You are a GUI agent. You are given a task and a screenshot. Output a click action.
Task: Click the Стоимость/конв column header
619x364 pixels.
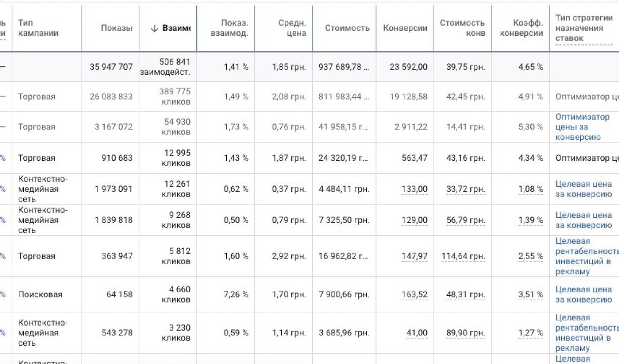[x=462, y=28]
